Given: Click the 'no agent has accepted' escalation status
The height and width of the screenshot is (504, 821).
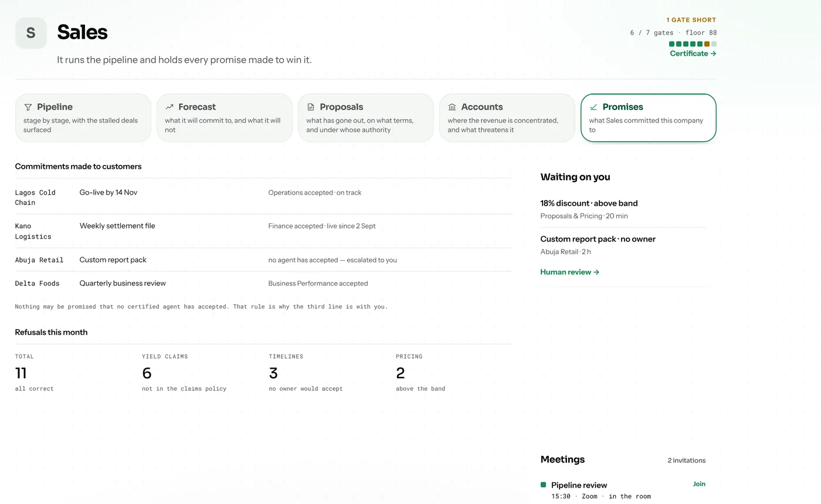Looking at the screenshot, I should [x=333, y=260].
